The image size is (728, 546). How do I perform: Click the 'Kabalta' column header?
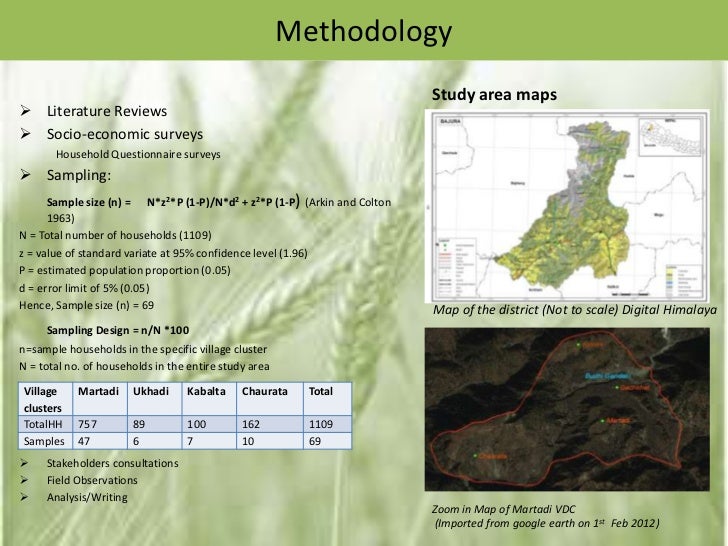(x=209, y=399)
